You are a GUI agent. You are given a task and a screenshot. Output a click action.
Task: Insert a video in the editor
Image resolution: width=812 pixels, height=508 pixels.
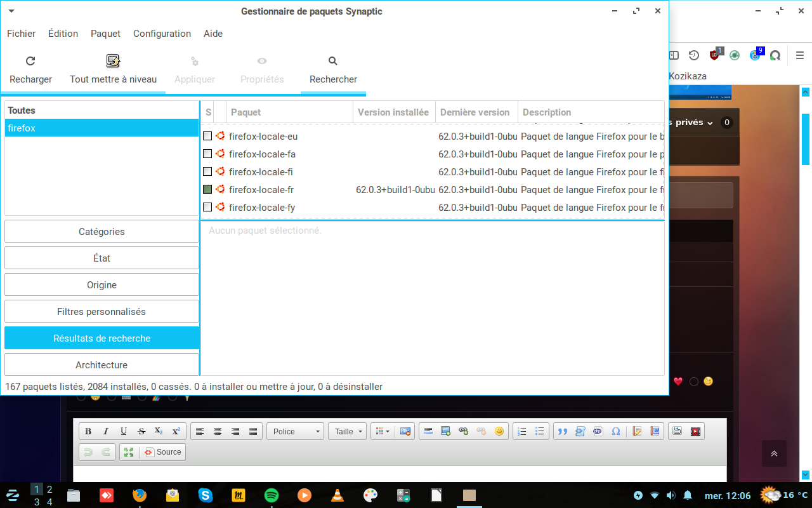pyautogui.click(x=695, y=432)
